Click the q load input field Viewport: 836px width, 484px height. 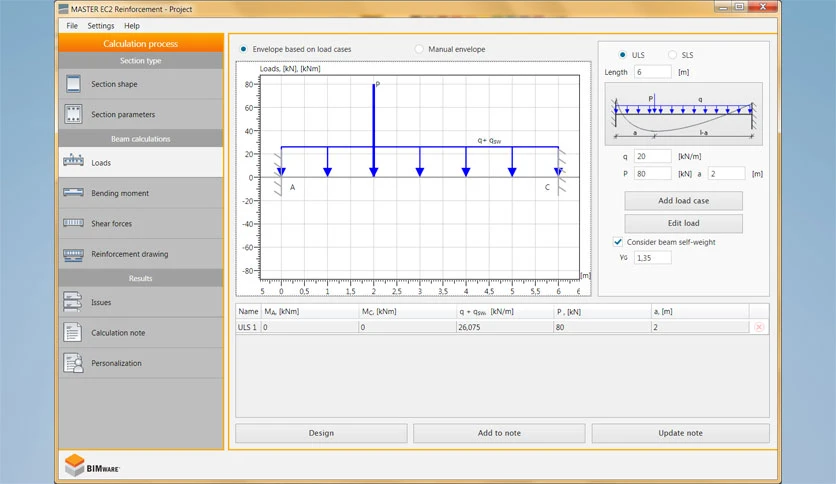pyautogui.click(x=653, y=156)
